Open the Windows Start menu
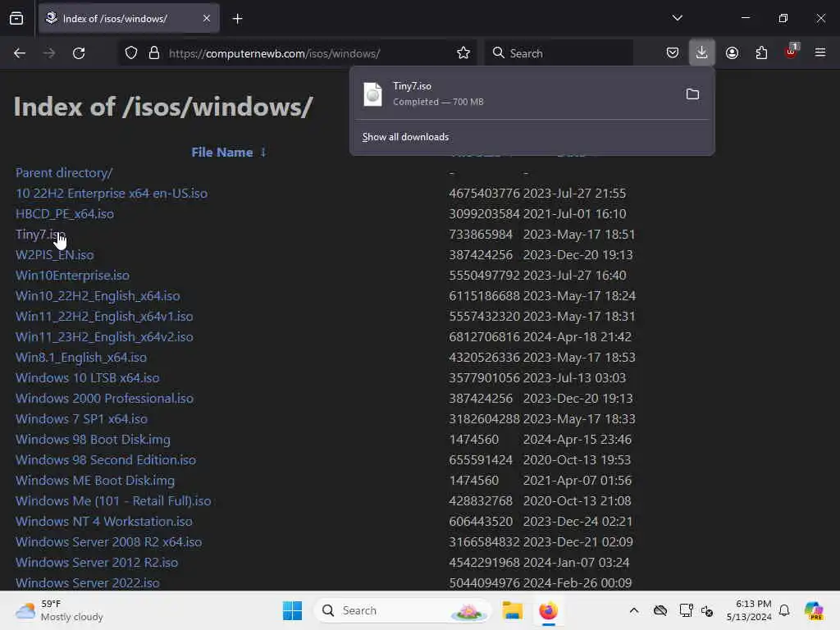This screenshot has width=840, height=630. tap(293, 610)
